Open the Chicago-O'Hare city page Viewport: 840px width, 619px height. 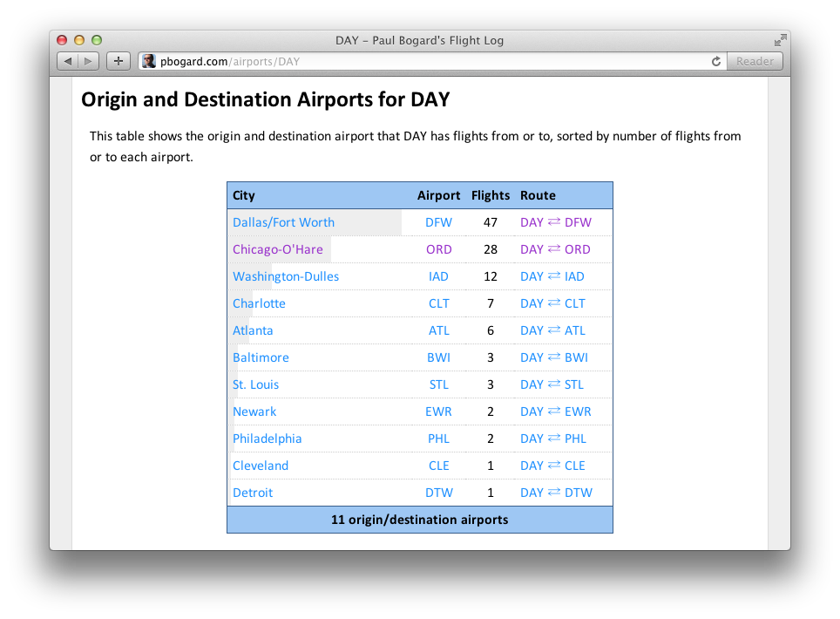pyautogui.click(x=279, y=249)
